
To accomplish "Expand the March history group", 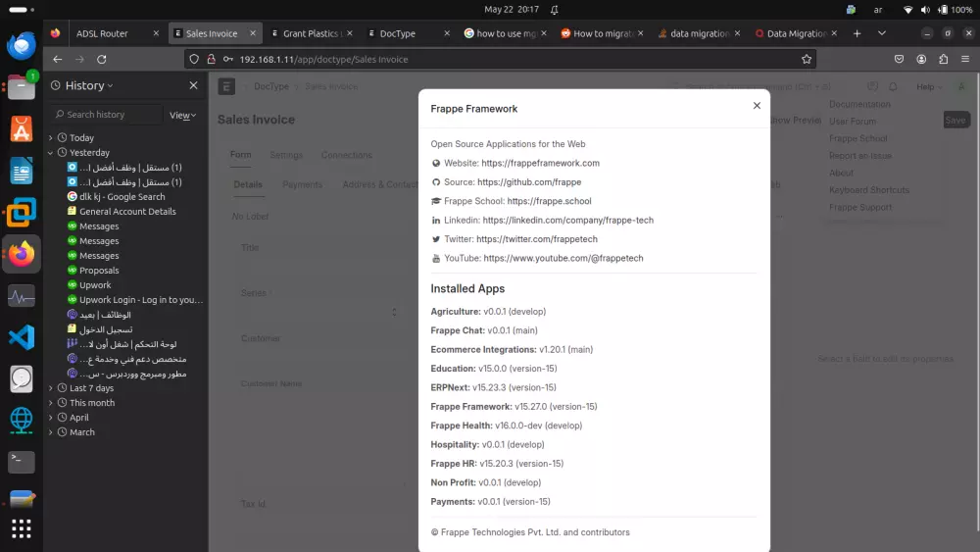I will pos(51,432).
